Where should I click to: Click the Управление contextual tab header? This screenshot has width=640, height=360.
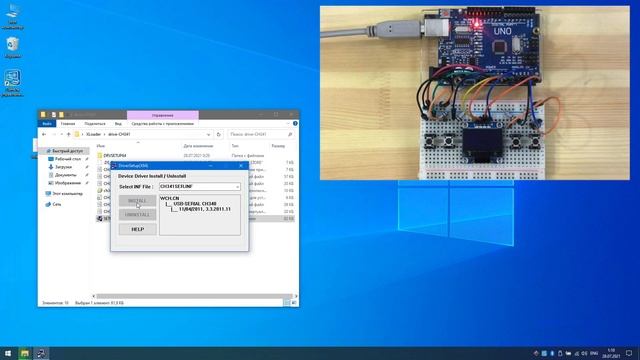(162, 115)
